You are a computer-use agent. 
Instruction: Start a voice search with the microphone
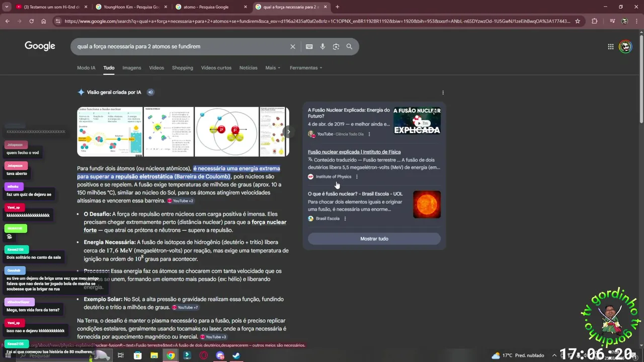[x=323, y=46]
